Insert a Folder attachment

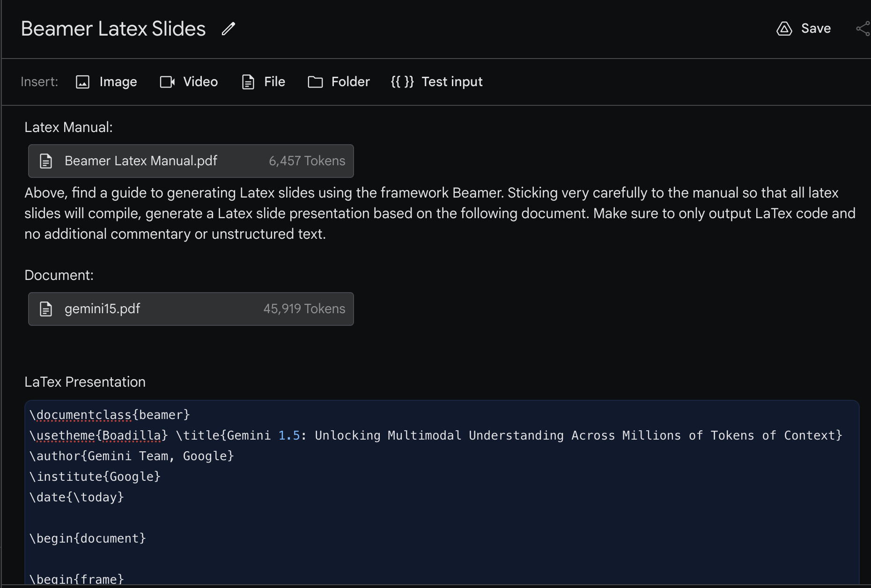[x=338, y=81]
